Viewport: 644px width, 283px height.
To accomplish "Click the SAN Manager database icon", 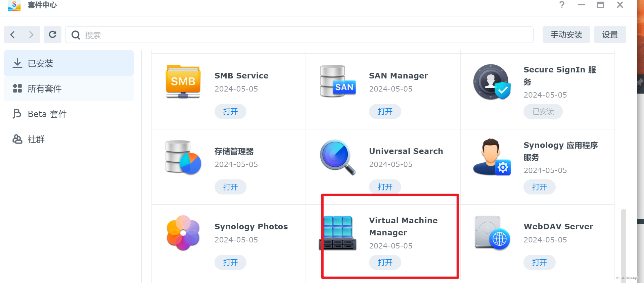I will (x=337, y=81).
